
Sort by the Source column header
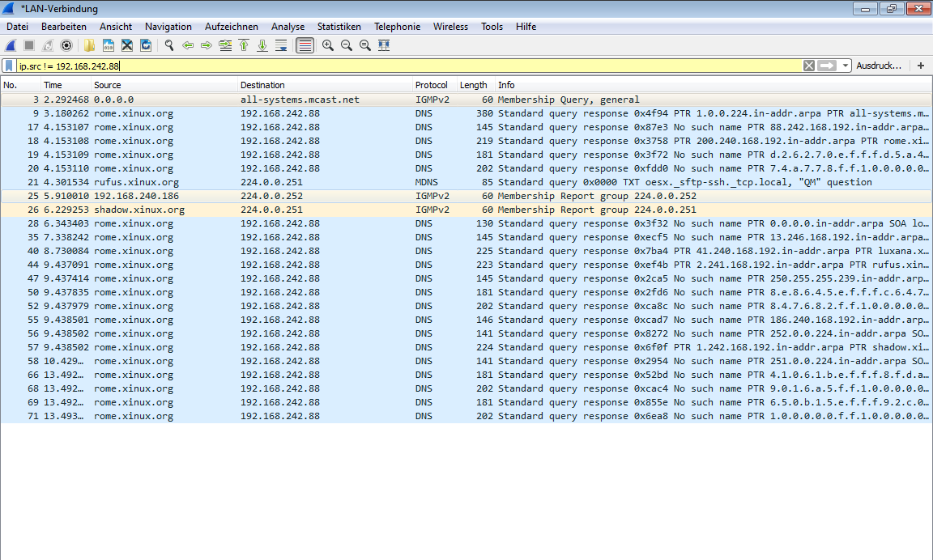[164, 85]
